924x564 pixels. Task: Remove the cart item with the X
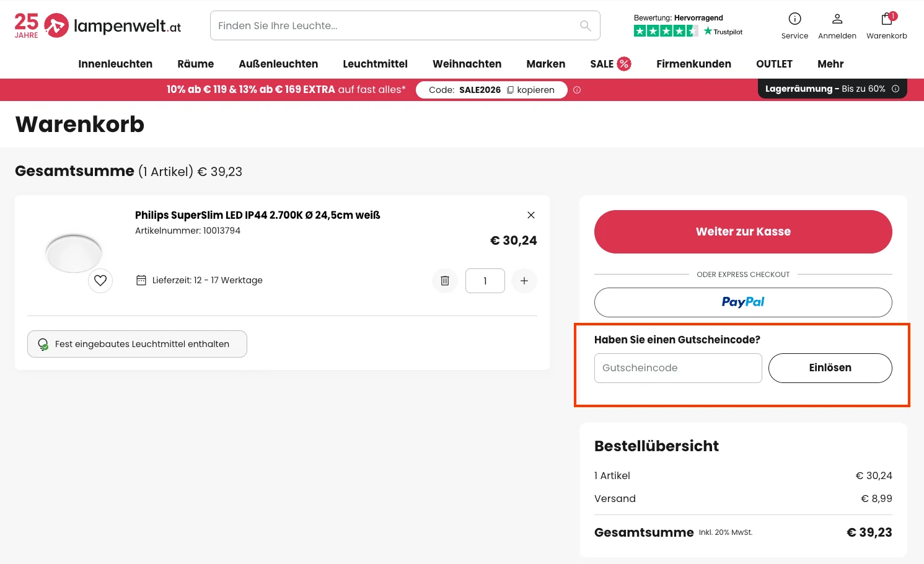[x=530, y=215]
